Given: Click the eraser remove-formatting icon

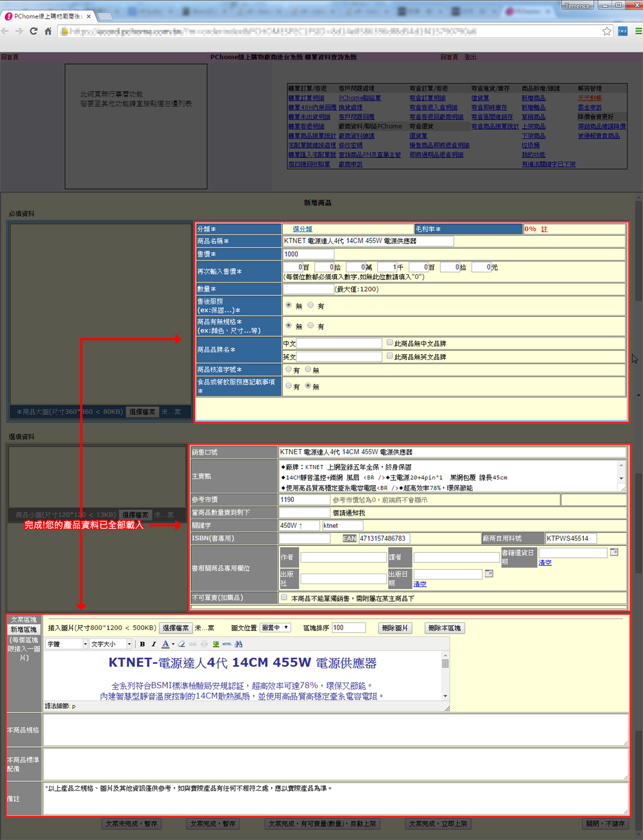Looking at the screenshot, I should pyautogui.click(x=181, y=644).
